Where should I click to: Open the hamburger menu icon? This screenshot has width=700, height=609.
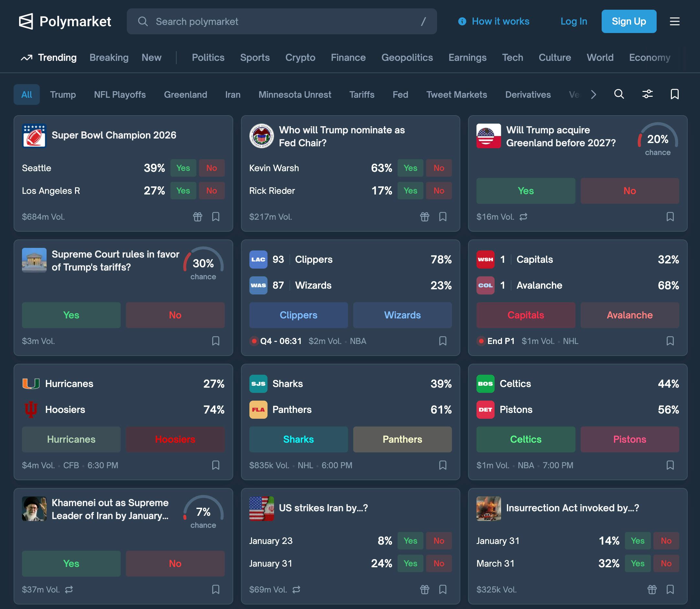pyautogui.click(x=674, y=21)
